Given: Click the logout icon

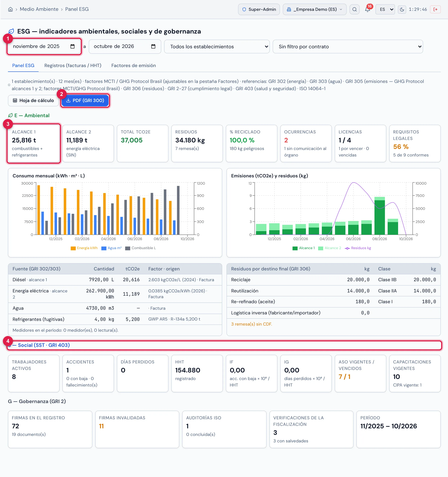Looking at the screenshot, I should click(x=435, y=9).
